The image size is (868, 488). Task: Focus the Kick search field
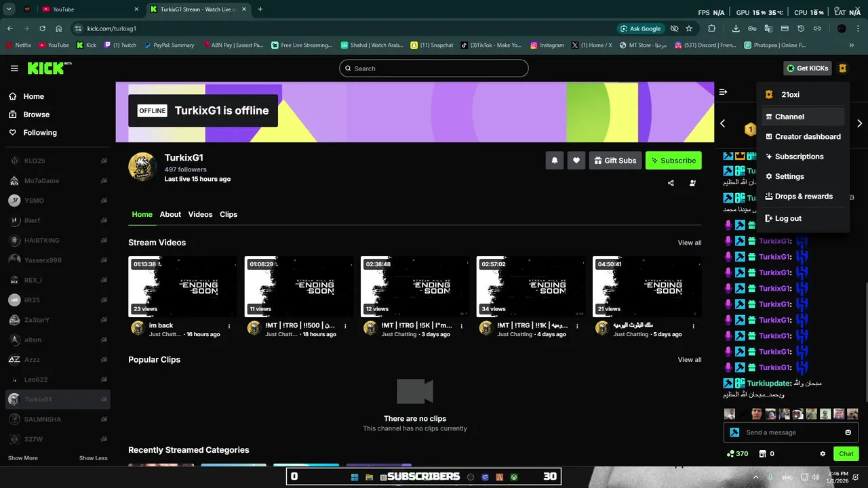[434, 68]
